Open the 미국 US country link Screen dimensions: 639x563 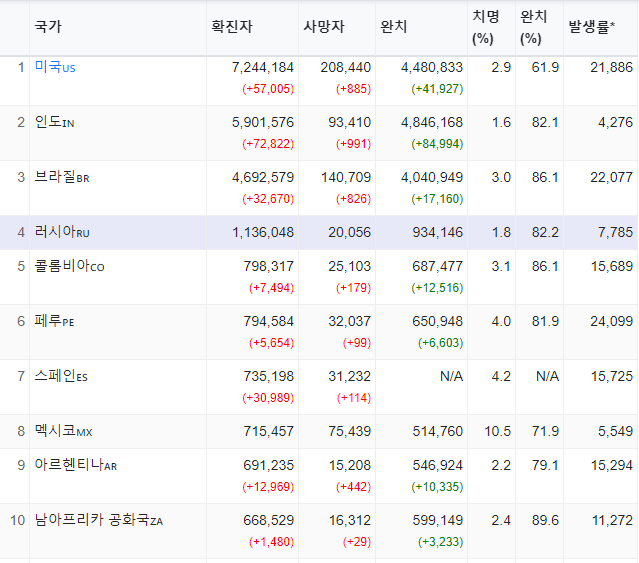pos(55,67)
